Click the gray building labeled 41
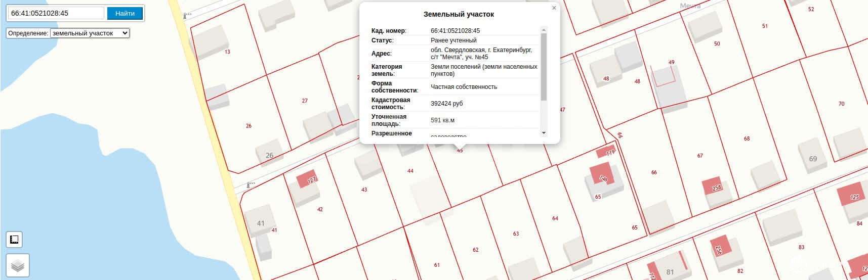The height and width of the screenshot is (280, 868). pyautogui.click(x=260, y=222)
